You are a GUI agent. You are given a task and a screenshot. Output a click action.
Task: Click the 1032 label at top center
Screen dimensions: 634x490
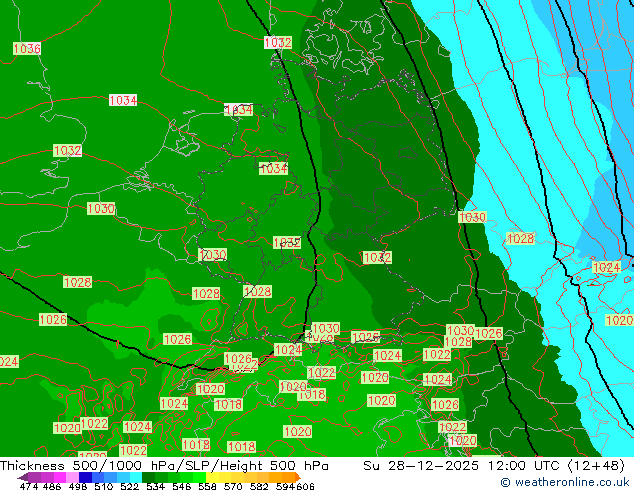[x=278, y=42]
